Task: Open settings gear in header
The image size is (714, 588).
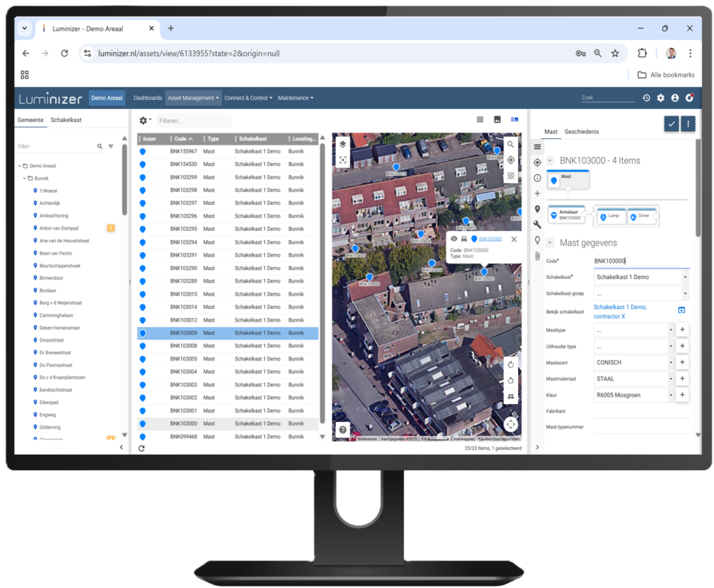Action: click(661, 98)
